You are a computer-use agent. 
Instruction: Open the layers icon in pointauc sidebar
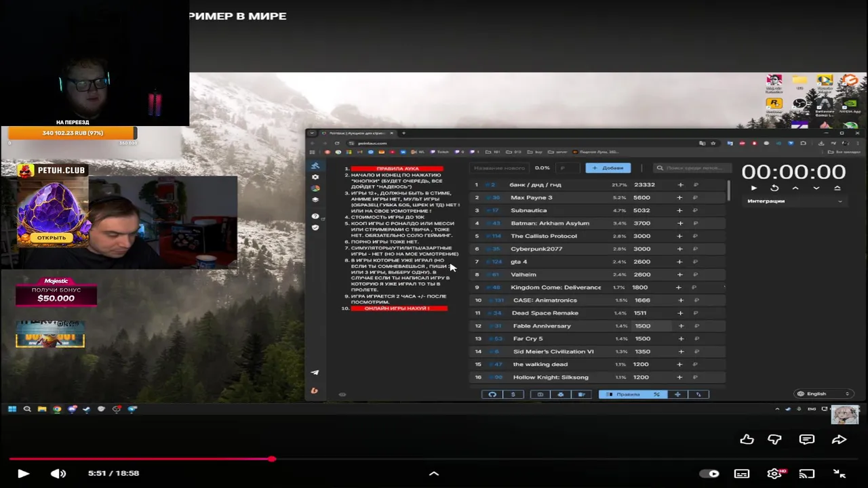click(x=315, y=200)
